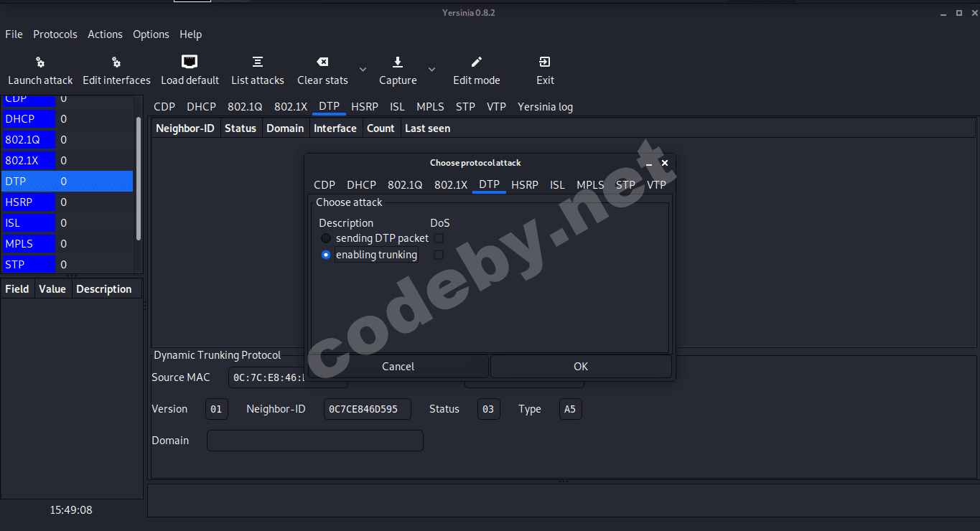Select STP row in protocol list

(67, 265)
